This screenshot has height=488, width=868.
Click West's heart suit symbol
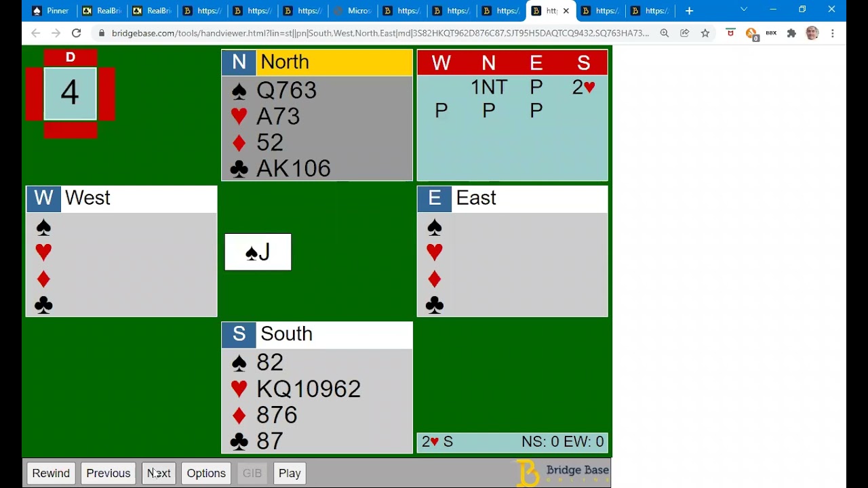(x=43, y=253)
